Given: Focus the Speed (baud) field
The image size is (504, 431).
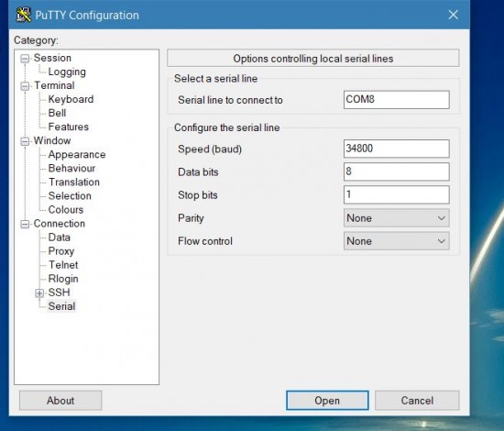Looking at the screenshot, I should point(396,149).
